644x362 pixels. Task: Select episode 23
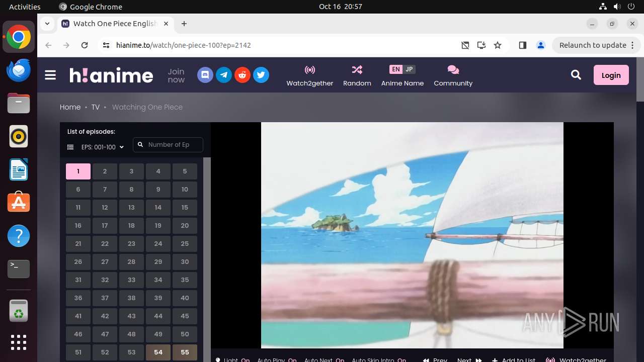[131, 244]
